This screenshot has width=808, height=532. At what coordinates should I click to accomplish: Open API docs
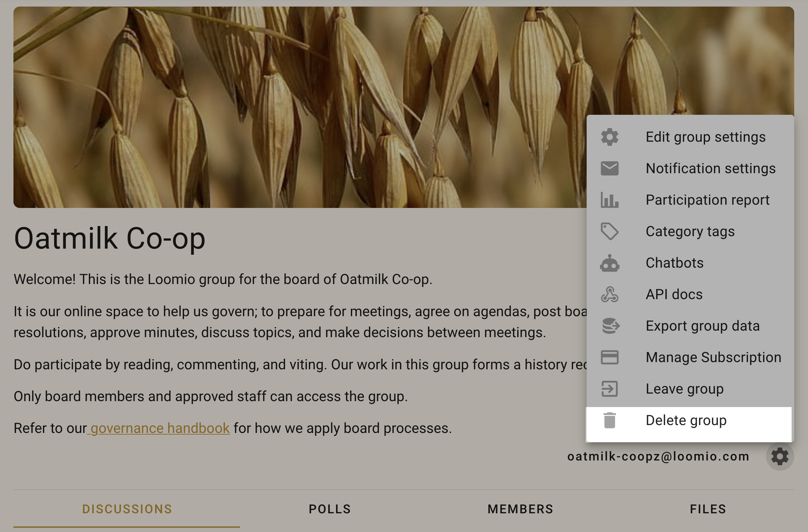690,294
